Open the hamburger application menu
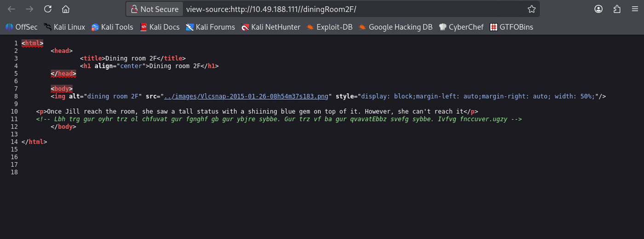The height and width of the screenshot is (239, 644). tap(635, 9)
